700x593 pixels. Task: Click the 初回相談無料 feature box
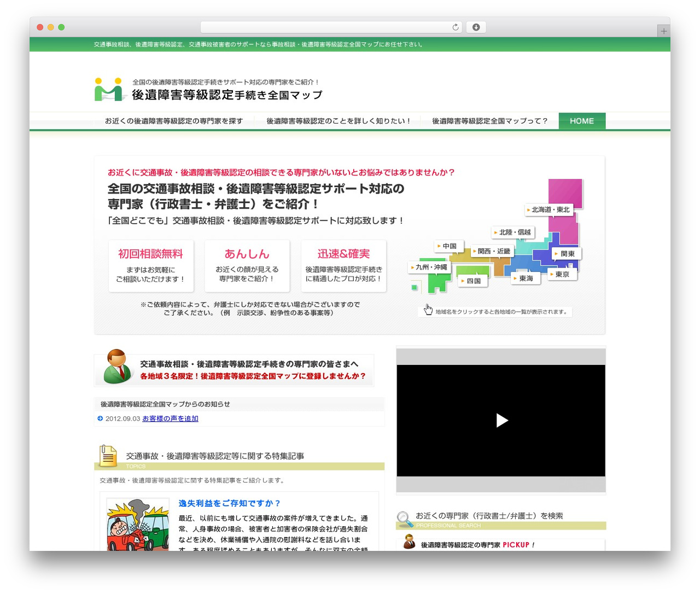pos(151,266)
